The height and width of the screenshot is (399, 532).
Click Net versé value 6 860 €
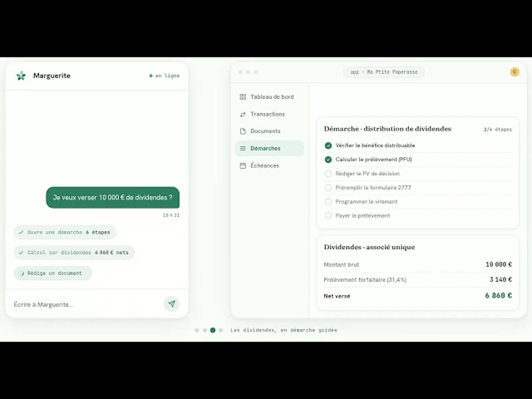498,295
